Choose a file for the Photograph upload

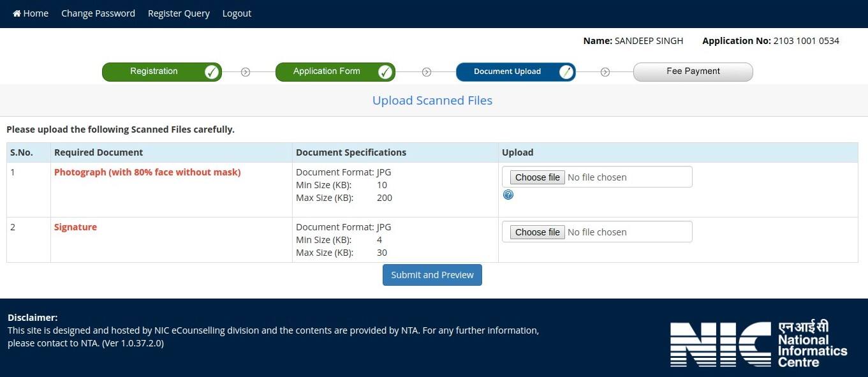pyautogui.click(x=537, y=177)
